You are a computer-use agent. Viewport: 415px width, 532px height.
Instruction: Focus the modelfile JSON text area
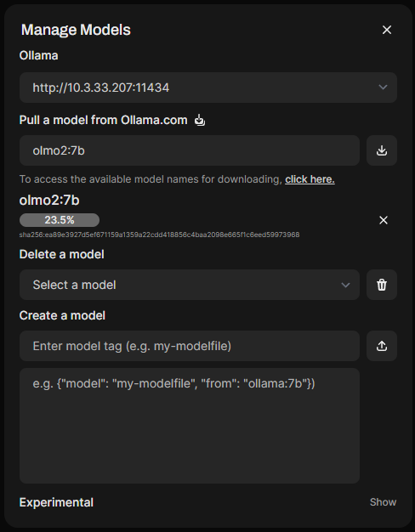(x=190, y=426)
